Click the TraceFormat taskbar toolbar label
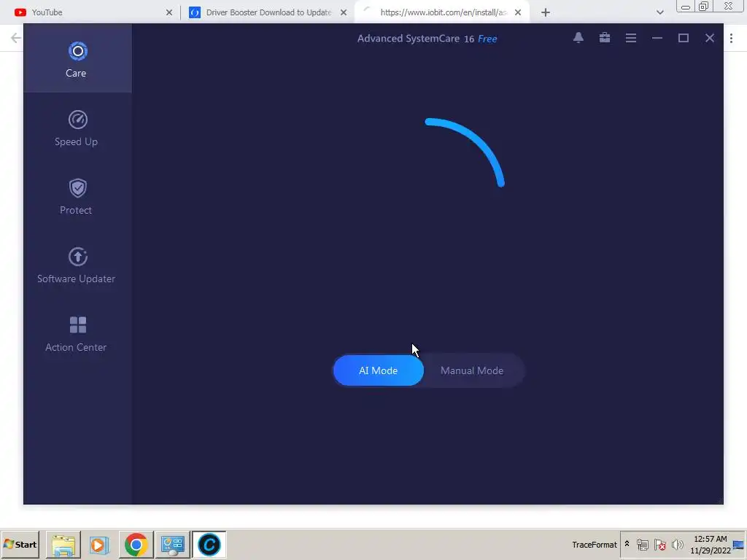This screenshot has height=560, width=747. pos(594,544)
